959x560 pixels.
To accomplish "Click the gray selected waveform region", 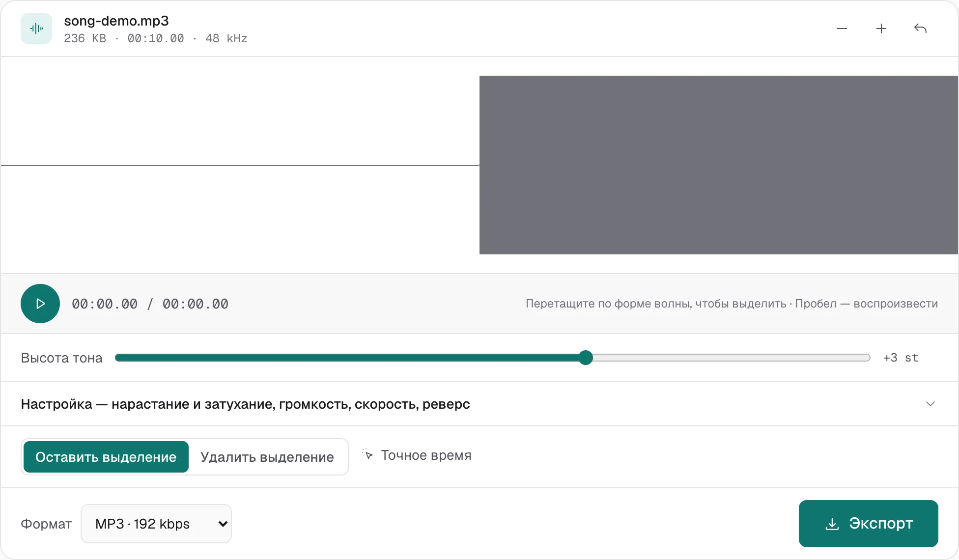I will [719, 165].
